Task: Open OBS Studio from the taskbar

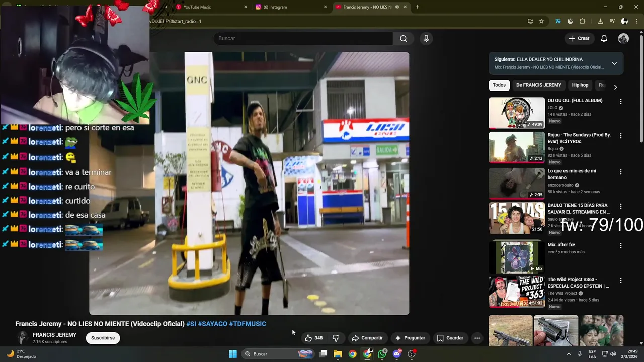Action: (412, 354)
